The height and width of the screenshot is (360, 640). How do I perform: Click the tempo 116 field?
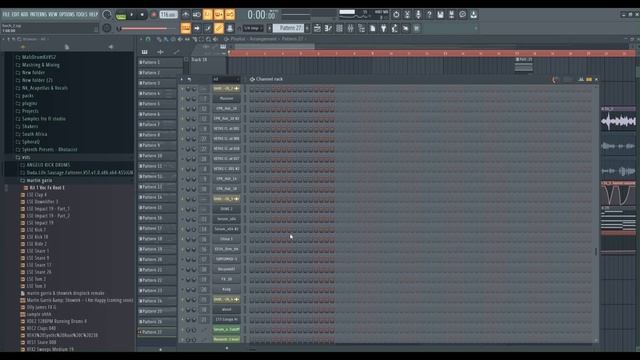pos(168,15)
